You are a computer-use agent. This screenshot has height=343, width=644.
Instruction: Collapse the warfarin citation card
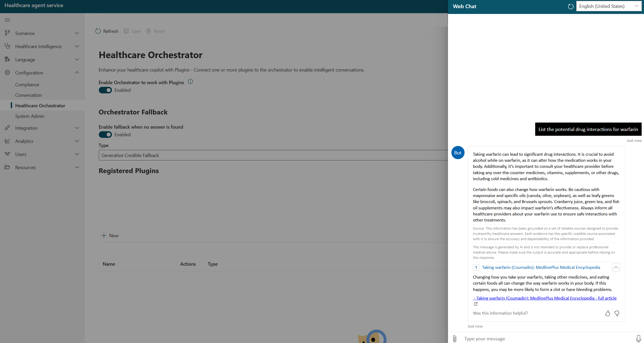(x=616, y=267)
